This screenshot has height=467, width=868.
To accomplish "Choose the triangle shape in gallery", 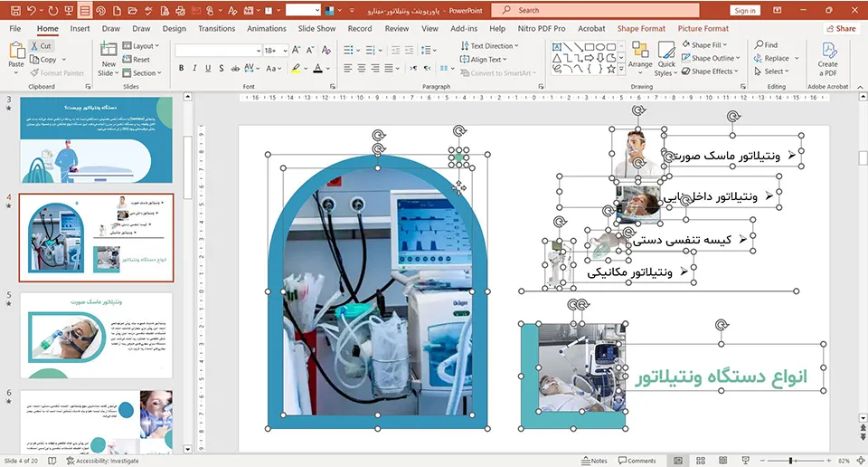I will pyautogui.click(x=557, y=58).
